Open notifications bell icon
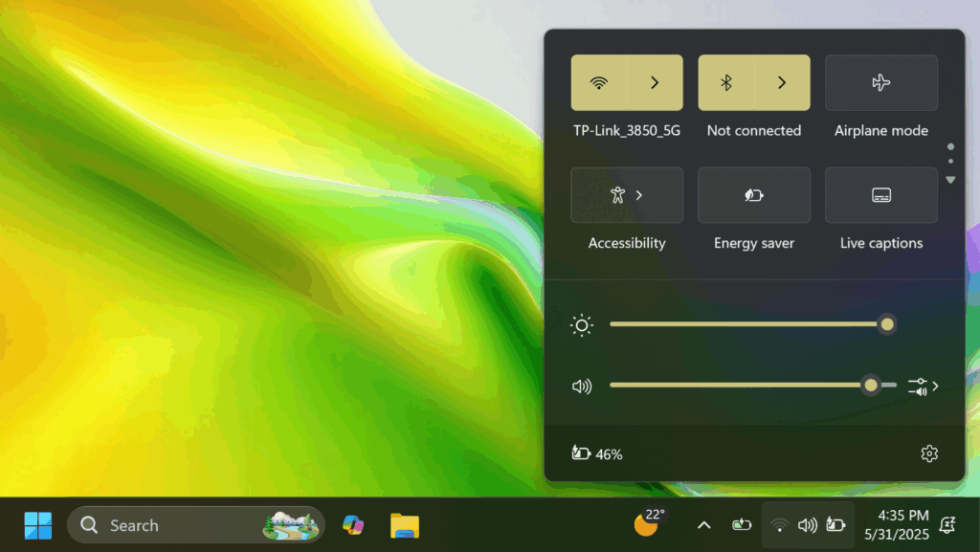980x552 pixels. 947,525
